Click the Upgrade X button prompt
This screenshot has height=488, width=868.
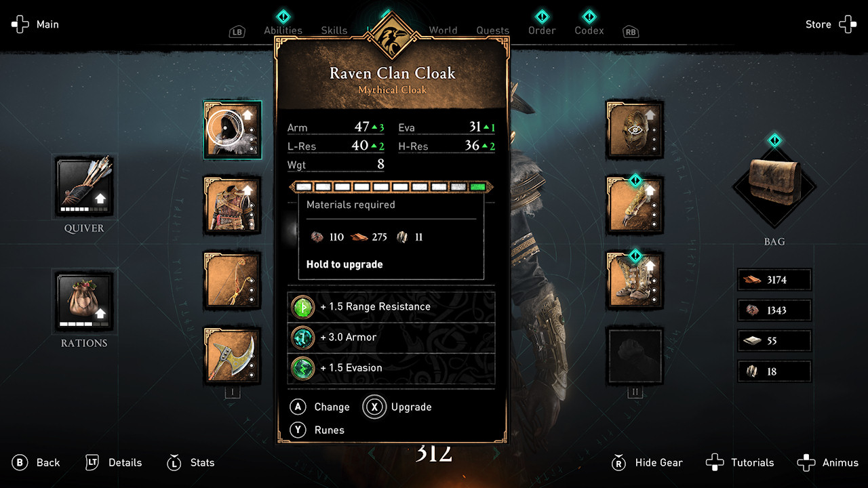click(x=398, y=407)
